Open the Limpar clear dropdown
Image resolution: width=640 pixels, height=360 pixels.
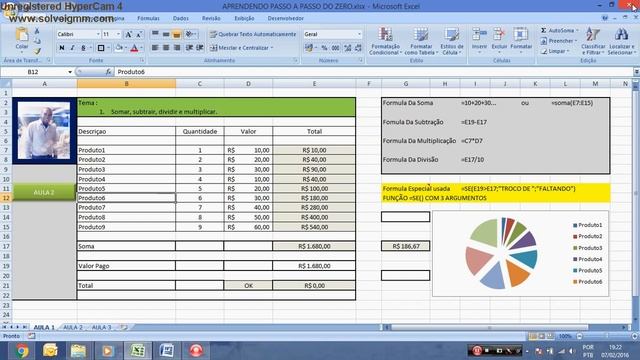tap(555, 51)
